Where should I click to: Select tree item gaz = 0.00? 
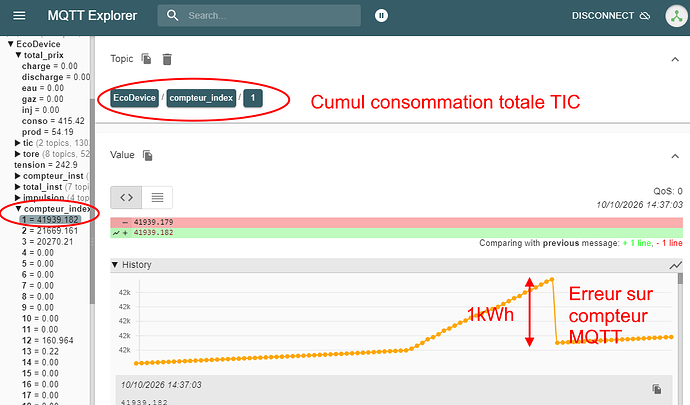coord(43,99)
